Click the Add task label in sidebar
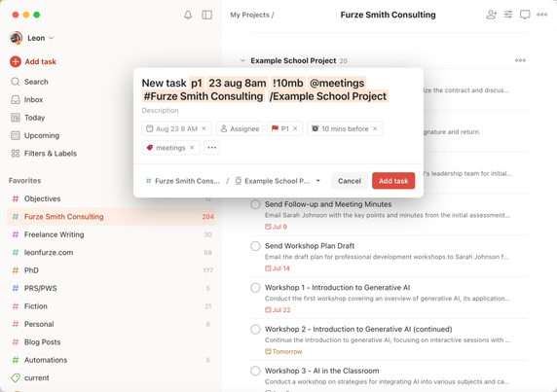The image size is (557, 392). (x=41, y=61)
